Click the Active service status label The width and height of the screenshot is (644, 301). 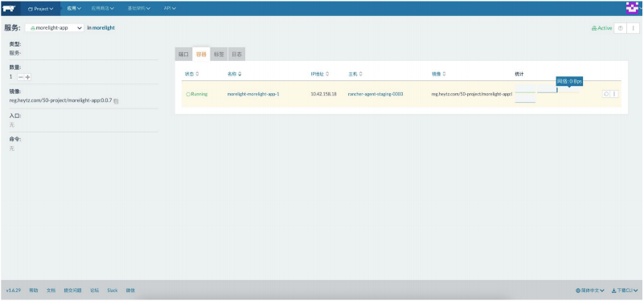click(x=601, y=28)
